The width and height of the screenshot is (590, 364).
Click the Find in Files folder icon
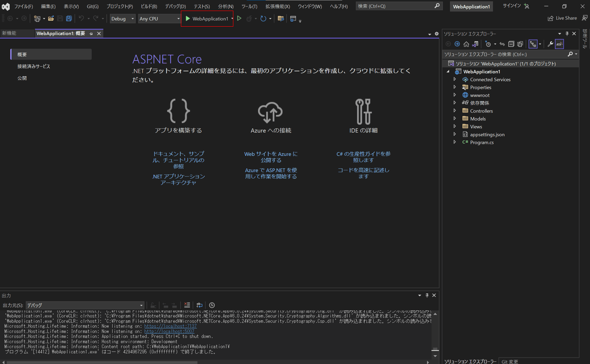[x=280, y=19]
